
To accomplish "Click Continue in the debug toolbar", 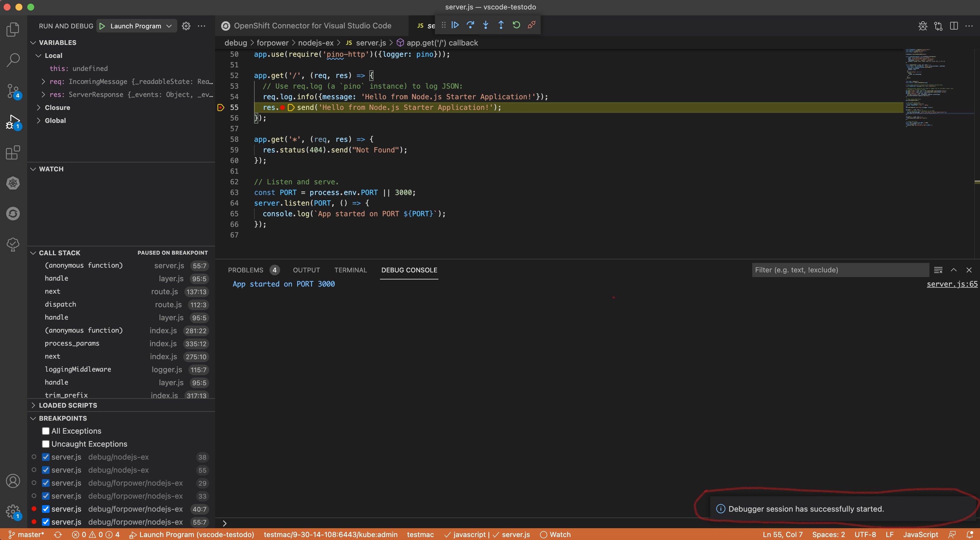I will [x=455, y=25].
